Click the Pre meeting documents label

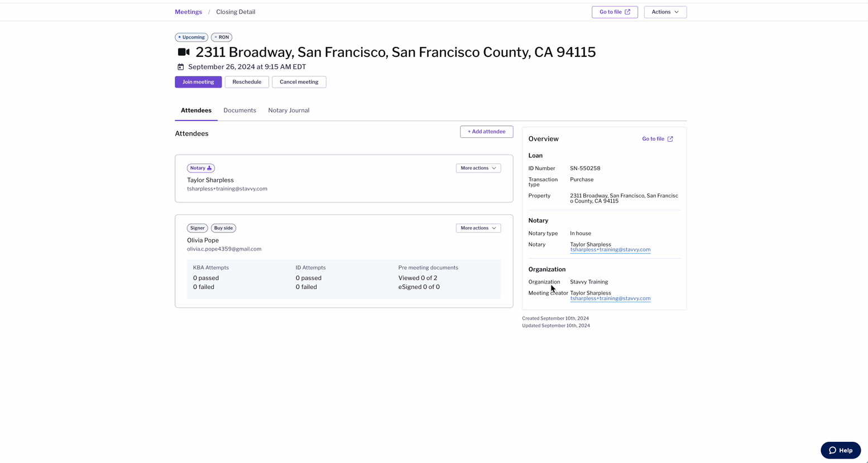click(428, 268)
